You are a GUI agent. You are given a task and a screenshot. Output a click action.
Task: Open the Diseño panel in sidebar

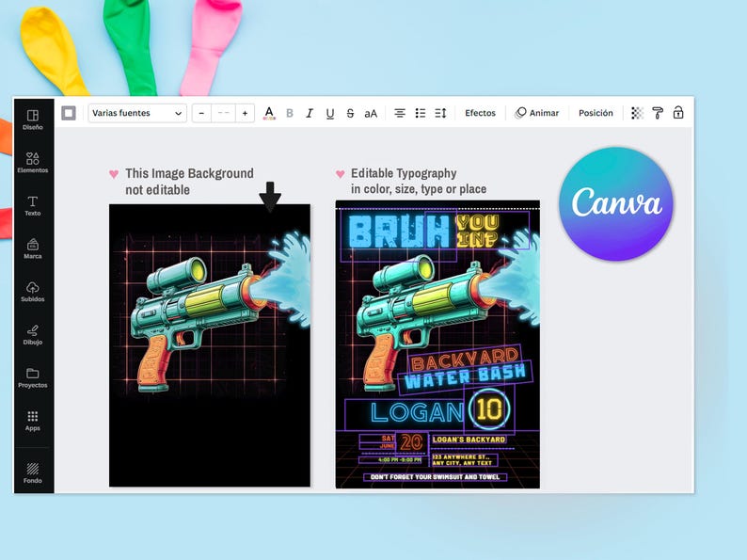(32, 120)
